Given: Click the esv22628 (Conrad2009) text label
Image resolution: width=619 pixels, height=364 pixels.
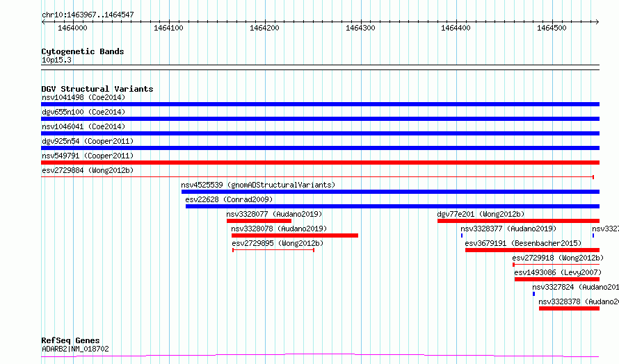Looking at the screenshot, I should [x=229, y=199].
